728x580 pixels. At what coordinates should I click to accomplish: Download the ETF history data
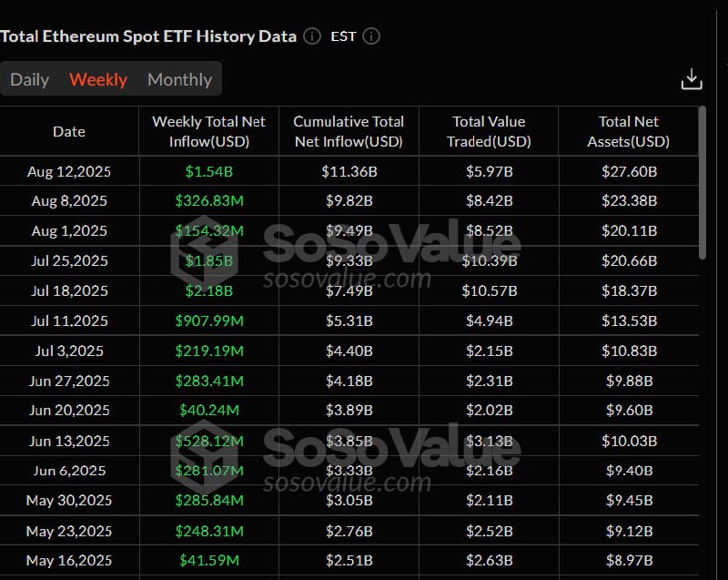coord(692,78)
